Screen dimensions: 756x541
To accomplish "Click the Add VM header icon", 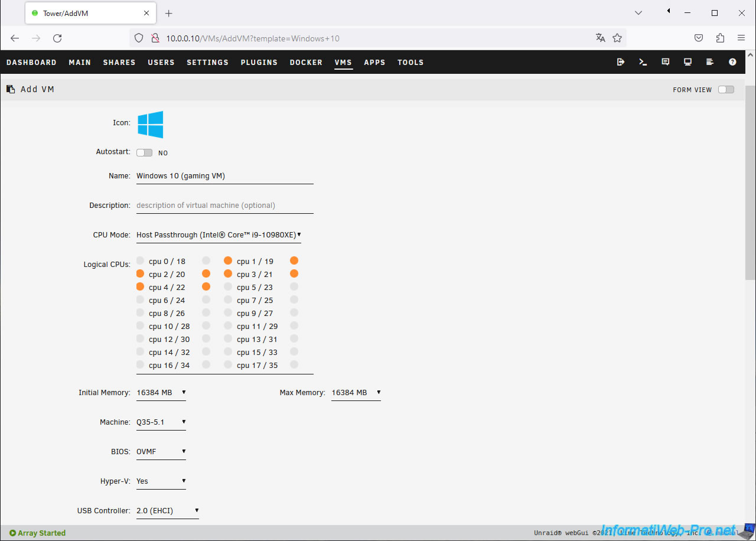I will 11,89.
